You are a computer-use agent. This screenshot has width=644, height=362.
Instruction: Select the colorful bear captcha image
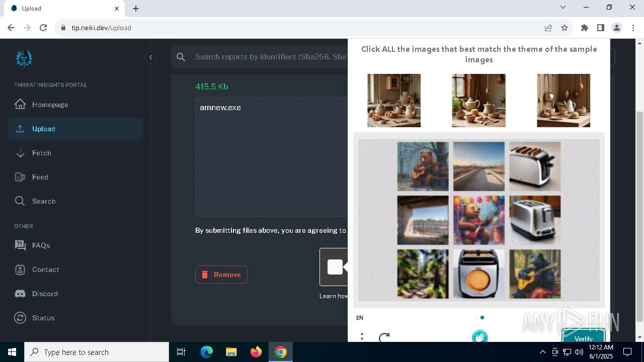tap(478, 220)
